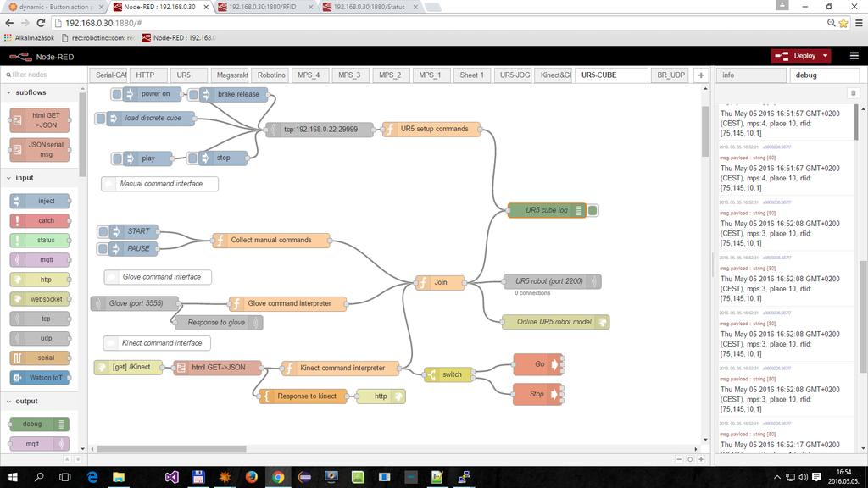Select the inject node in palette
The height and width of the screenshot is (488, 868).
[40, 202]
